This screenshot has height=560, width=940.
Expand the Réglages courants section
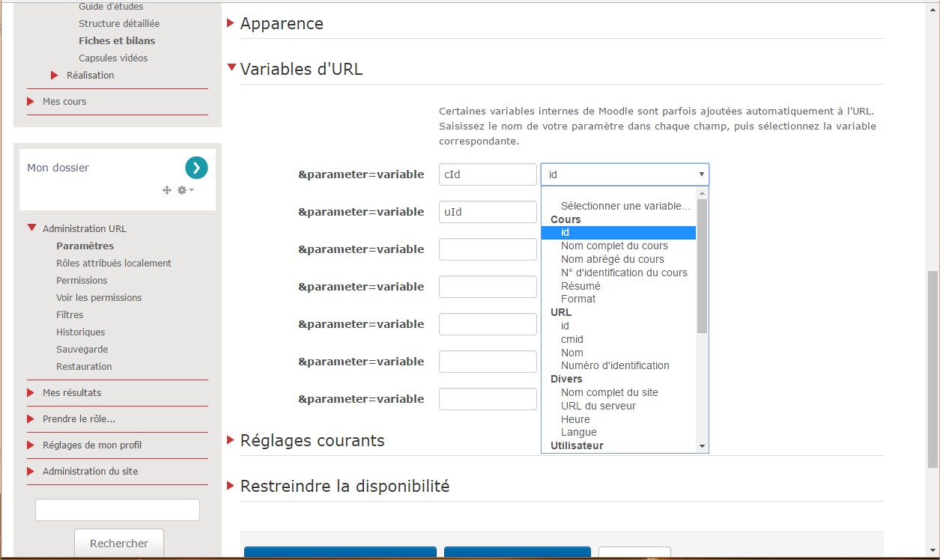coord(231,440)
